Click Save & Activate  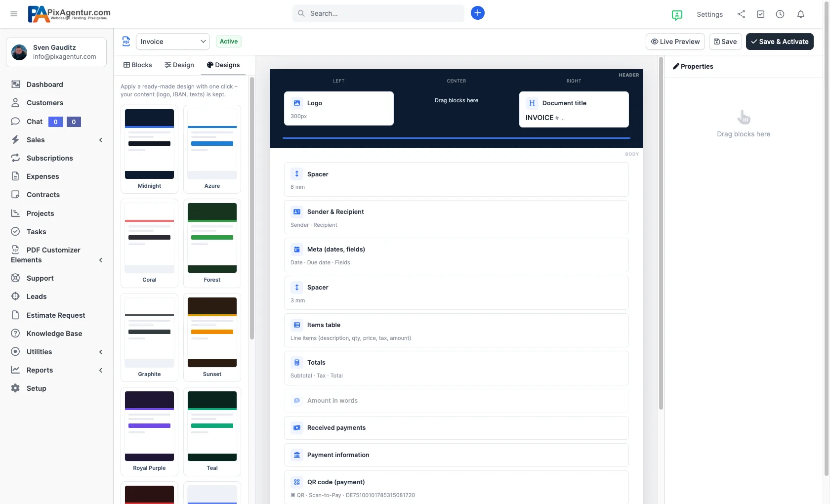pos(780,42)
